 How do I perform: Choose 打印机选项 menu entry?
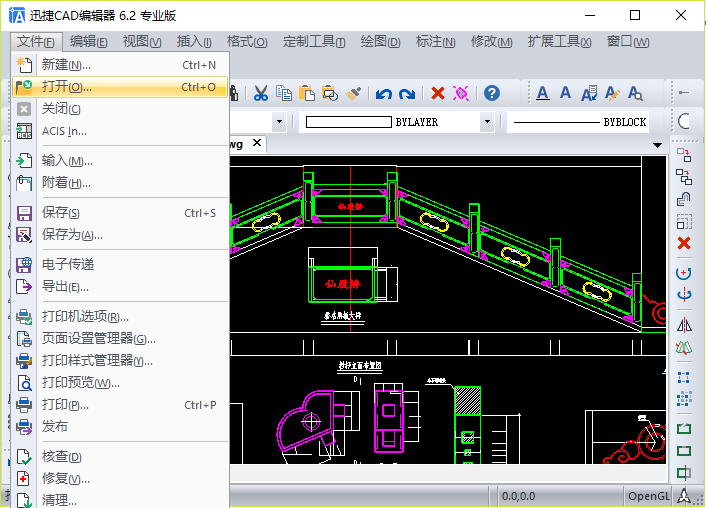click(x=121, y=316)
